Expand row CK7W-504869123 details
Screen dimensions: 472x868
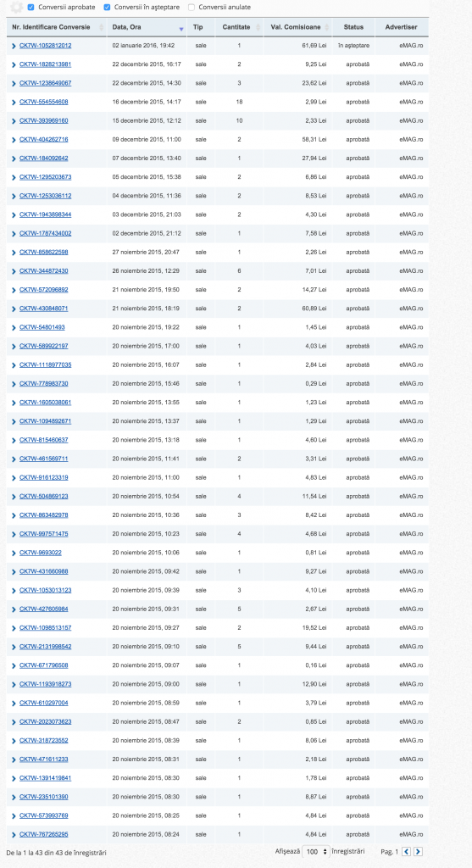pyautogui.click(x=14, y=496)
